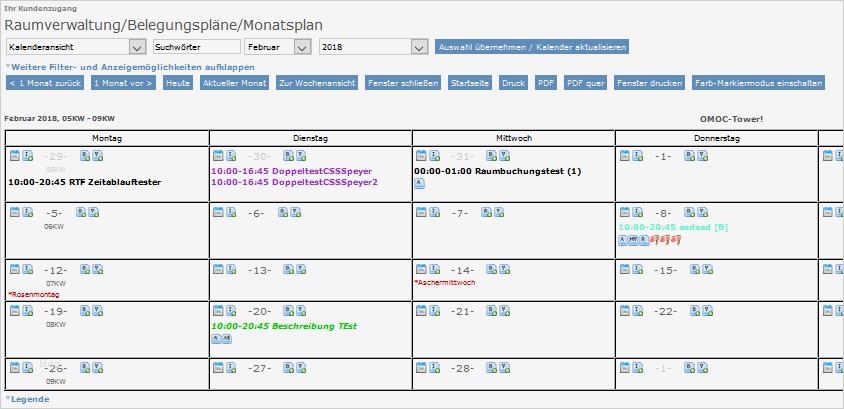
Task: Click the OMOC-Tower! room title
Action: pyautogui.click(x=732, y=118)
